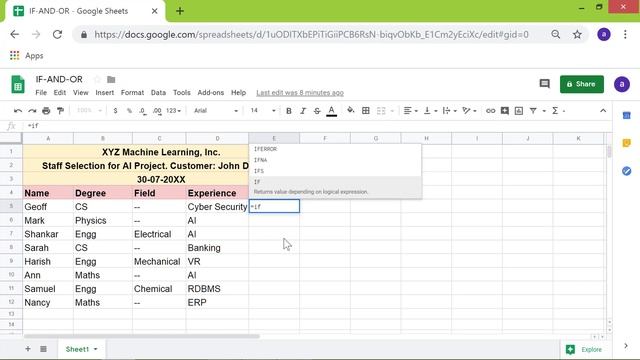
Task: Open the Insert menu
Action: pyautogui.click(x=104, y=93)
